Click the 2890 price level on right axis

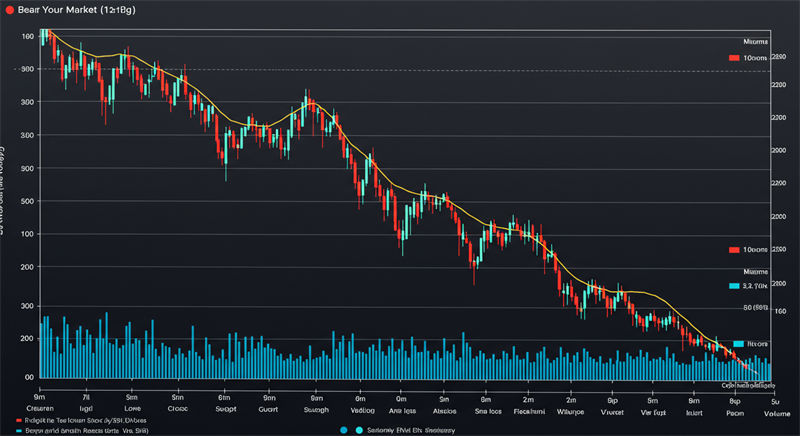779,58
